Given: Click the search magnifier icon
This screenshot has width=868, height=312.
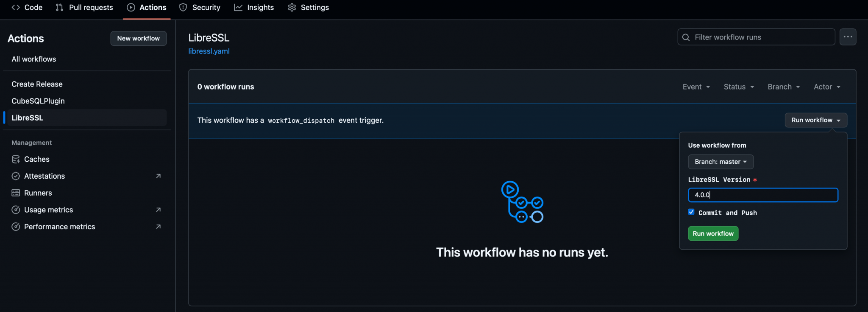Looking at the screenshot, I should [x=686, y=37].
